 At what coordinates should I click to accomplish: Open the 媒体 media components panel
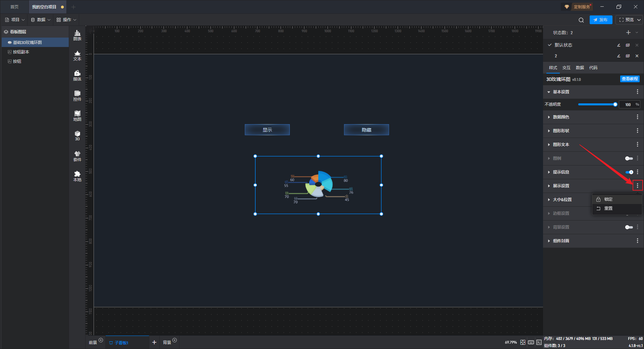tap(77, 76)
